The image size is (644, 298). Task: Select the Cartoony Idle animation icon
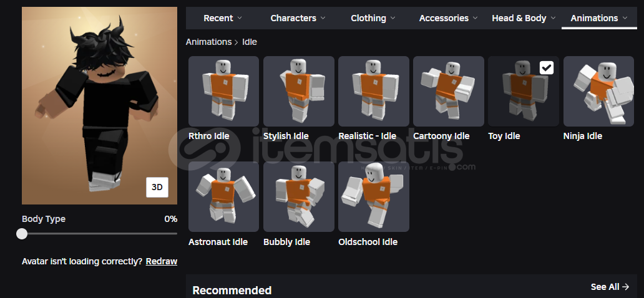pyautogui.click(x=449, y=91)
